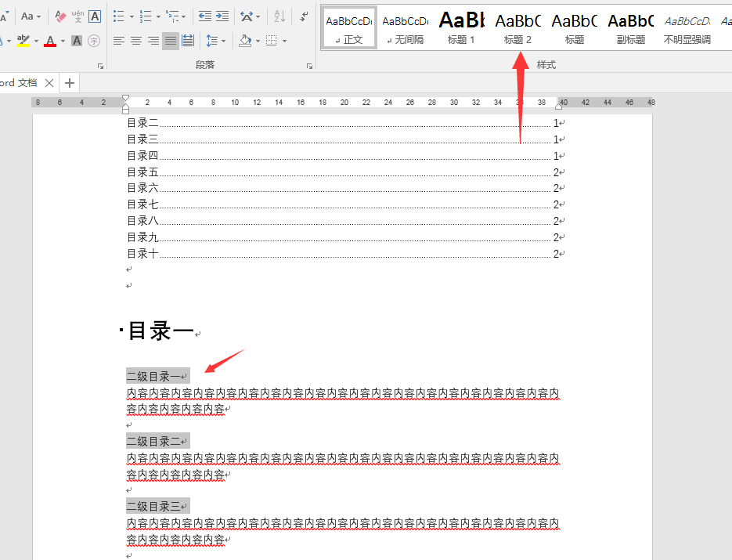This screenshot has width=732, height=560.
Task: Toggle justify alignment
Action: (x=171, y=41)
